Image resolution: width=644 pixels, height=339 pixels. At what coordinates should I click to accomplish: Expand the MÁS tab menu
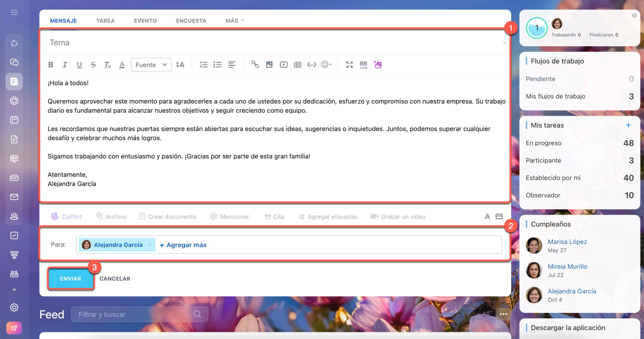234,21
